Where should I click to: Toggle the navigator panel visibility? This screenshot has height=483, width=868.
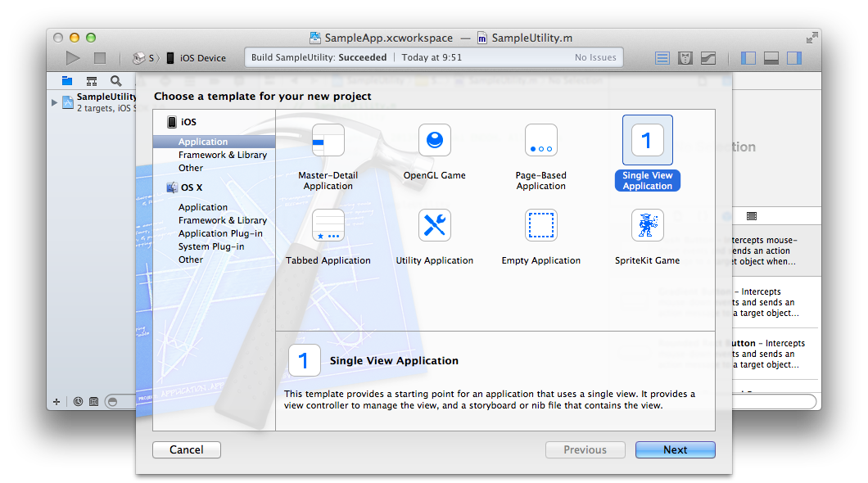748,58
